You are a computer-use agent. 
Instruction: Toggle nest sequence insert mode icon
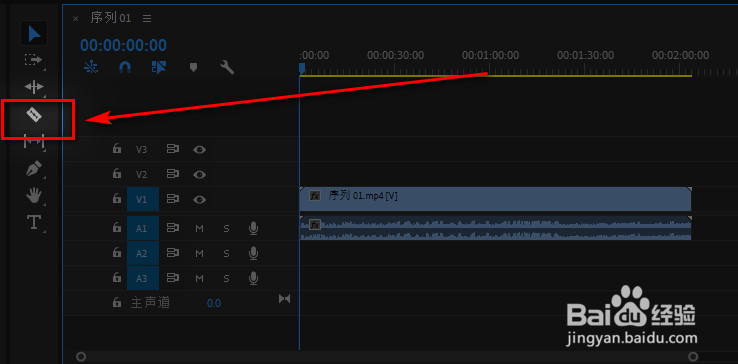click(x=91, y=68)
